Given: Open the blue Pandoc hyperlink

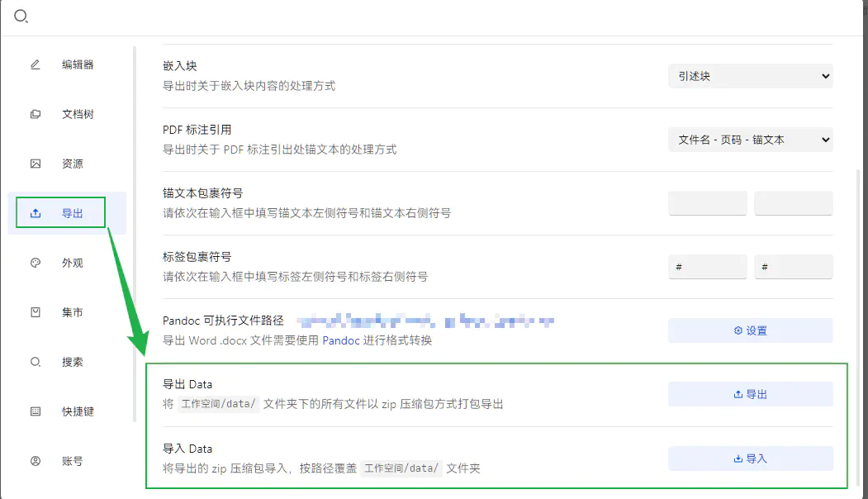Looking at the screenshot, I should click(341, 340).
